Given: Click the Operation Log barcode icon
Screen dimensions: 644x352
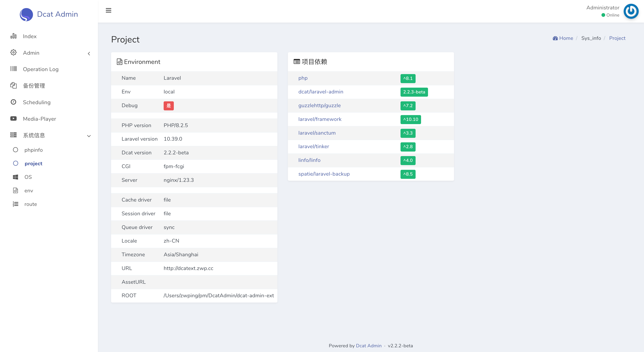Looking at the screenshot, I should (14, 69).
